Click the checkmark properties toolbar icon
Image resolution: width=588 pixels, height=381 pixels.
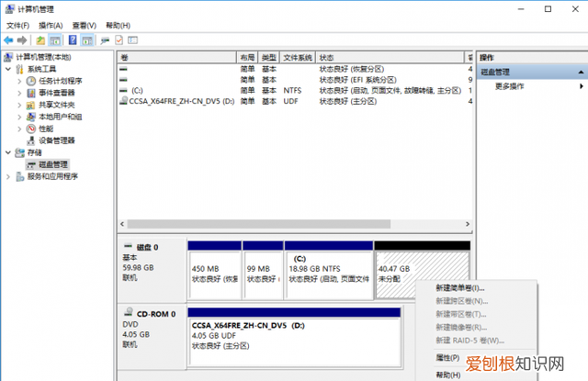point(119,40)
